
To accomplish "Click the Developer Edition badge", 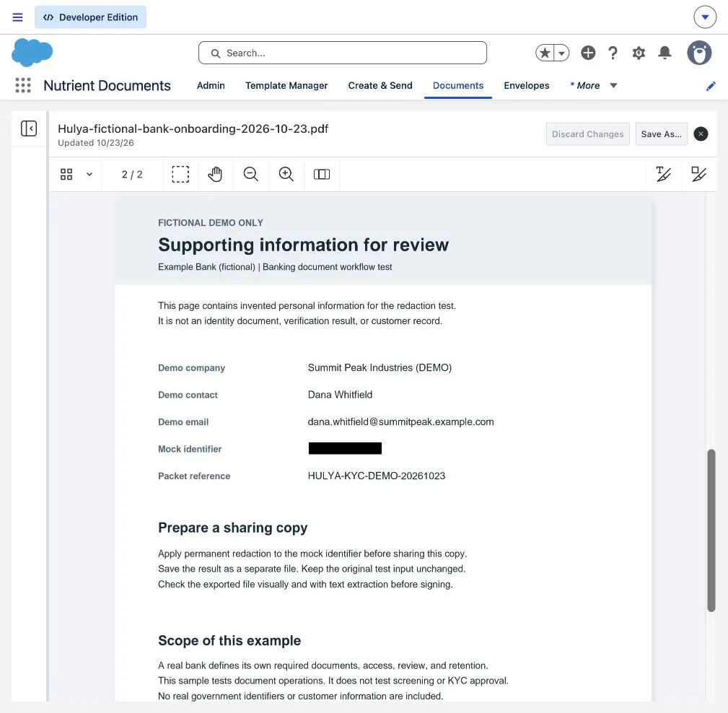I will pyautogui.click(x=90, y=17).
